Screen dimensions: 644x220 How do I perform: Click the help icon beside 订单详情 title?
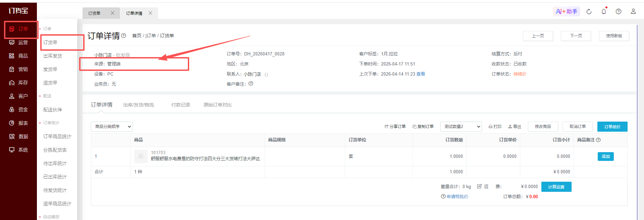(x=123, y=36)
